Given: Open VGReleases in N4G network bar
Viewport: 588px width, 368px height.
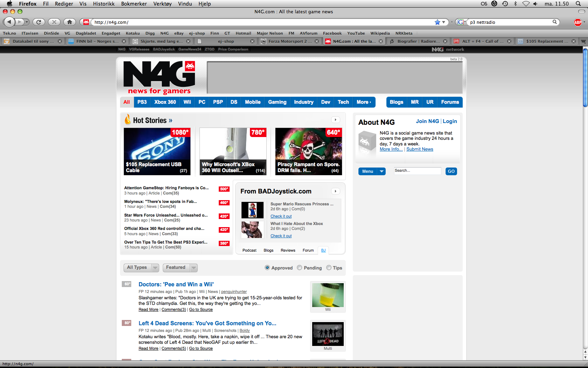Looking at the screenshot, I should 139,49.
